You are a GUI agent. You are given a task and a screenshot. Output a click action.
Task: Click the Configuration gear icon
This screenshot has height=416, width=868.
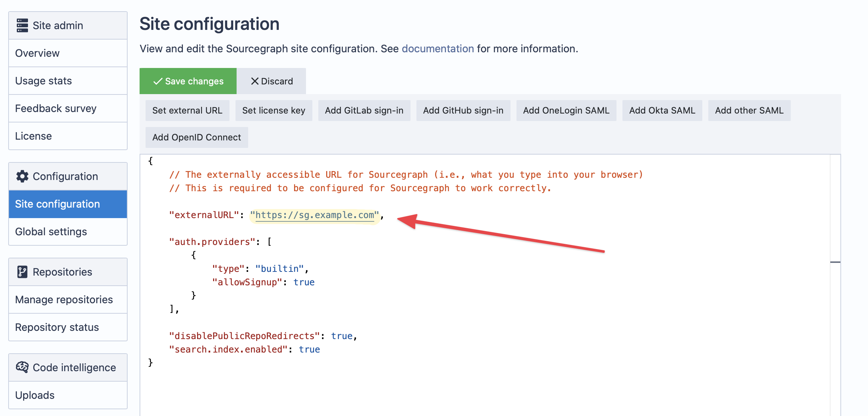[22, 176]
